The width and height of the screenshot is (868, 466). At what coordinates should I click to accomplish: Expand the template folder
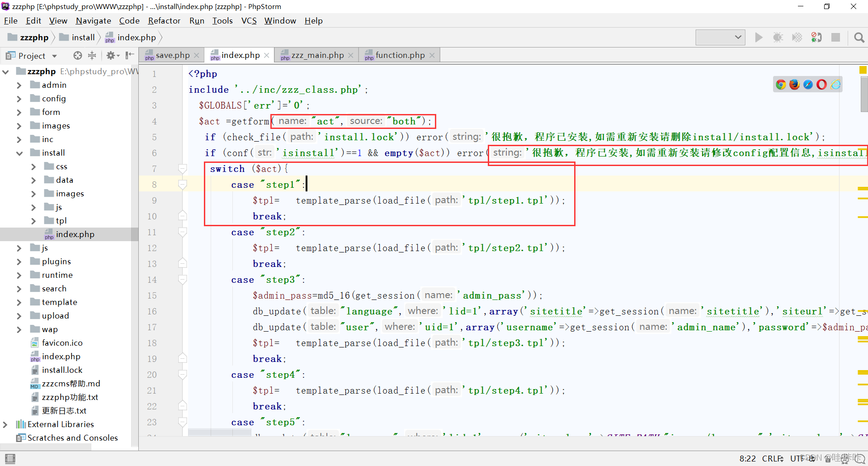pos(19,302)
